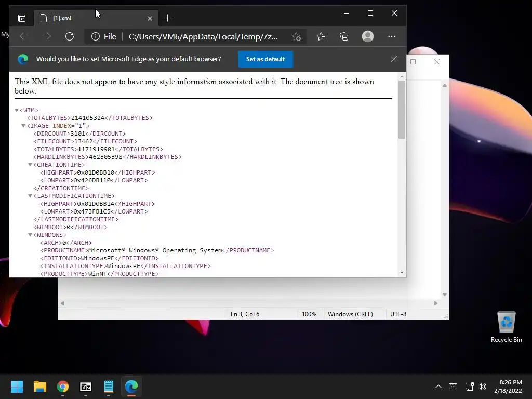Open clock showing 8:26 PM

click(508, 387)
